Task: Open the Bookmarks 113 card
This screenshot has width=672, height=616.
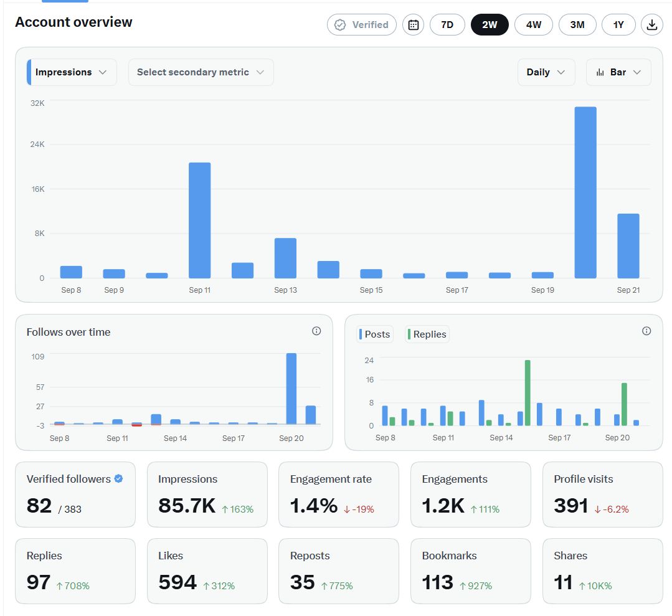Action: click(471, 571)
